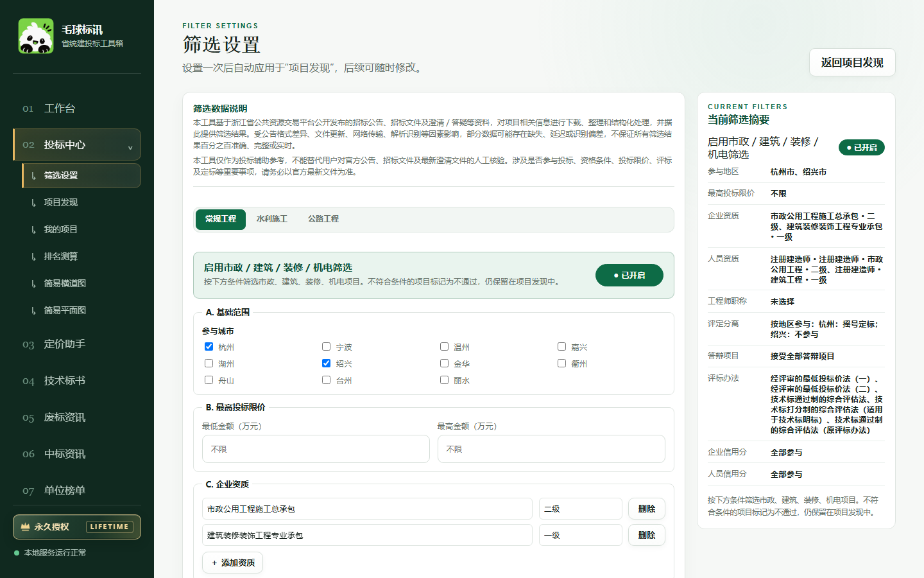Open the 单位榜单 section

(x=77, y=491)
